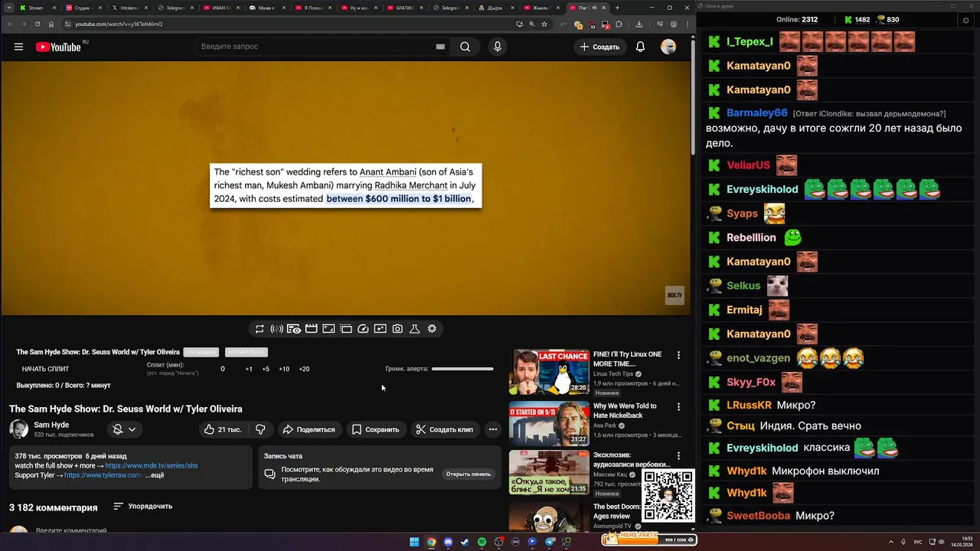
Task: Open Telegram from the taskbar
Action: (550, 542)
